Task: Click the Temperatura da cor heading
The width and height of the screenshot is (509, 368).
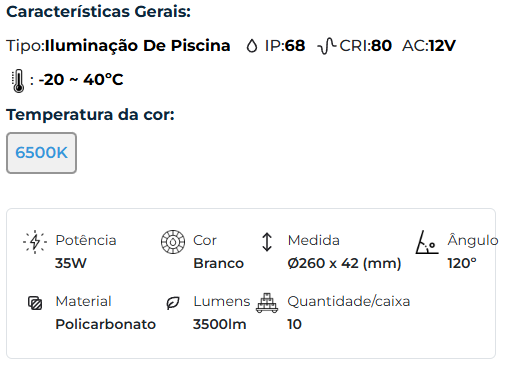Action: pos(90,115)
